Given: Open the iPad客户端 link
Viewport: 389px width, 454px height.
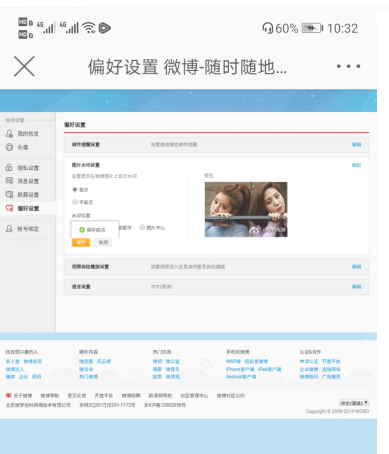Looking at the screenshot, I should 270,369.
